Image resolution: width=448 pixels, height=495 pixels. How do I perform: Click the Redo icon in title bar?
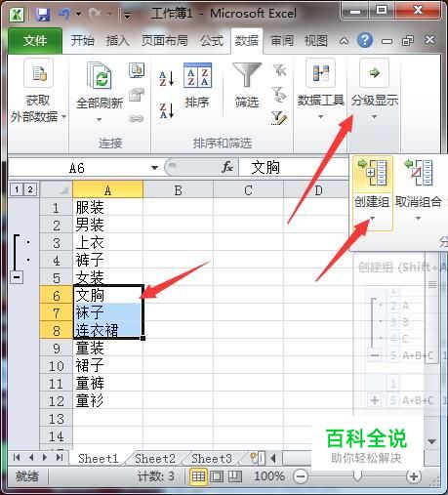95,14
